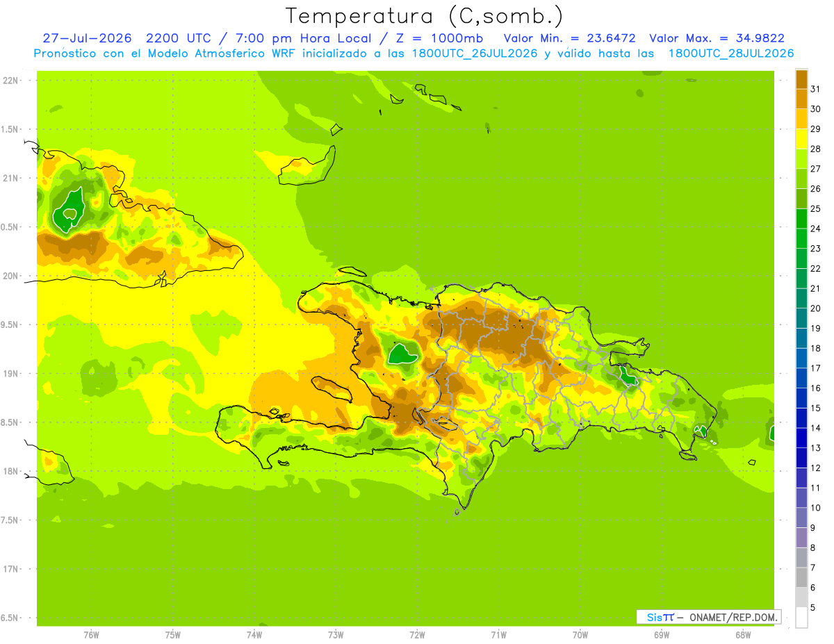The width and height of the screenshot is (834, 644).
Task: Click the legend label "29"
Action: coord(815,129)
